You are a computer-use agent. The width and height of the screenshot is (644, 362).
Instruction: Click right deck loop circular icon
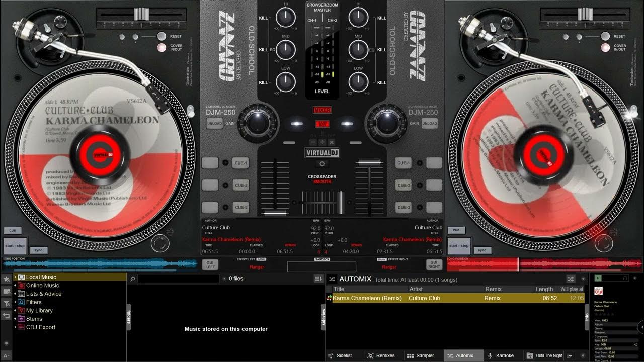pos(604,243)
